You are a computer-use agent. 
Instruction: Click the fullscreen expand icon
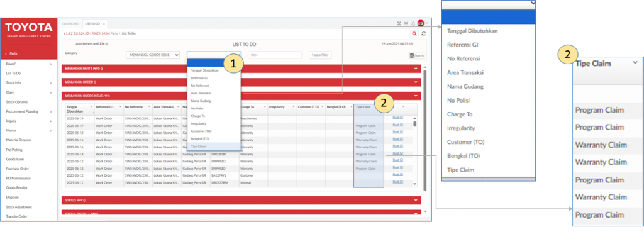click(x=399, y=23)
